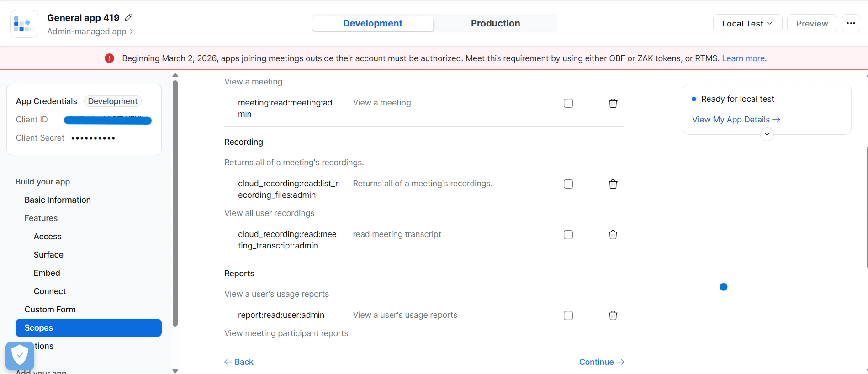Open the Local Test dropdown
Image resolution: width=868 pixels, height=374 pixels.
point(747,23)
